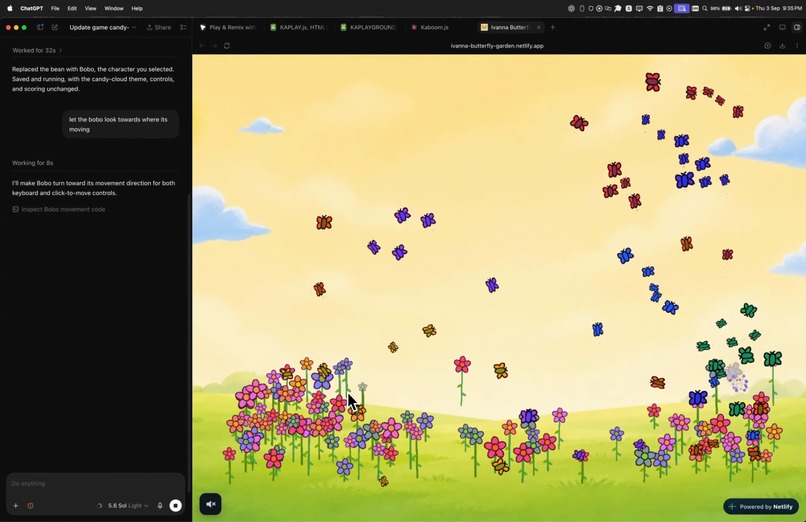Toggle the split-view side panel icon
The width and height of the screenshot is (806, 522).
point(797,27)
